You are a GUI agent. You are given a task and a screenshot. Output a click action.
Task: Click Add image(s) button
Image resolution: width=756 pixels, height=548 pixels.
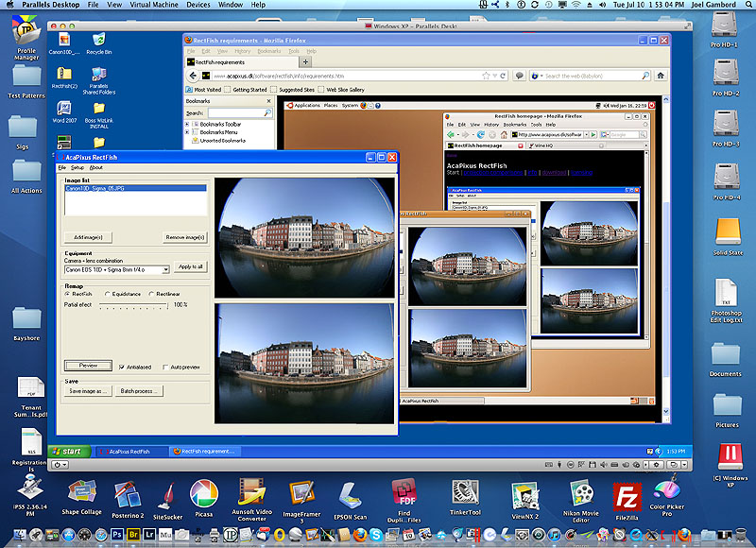tap(88, 237)
